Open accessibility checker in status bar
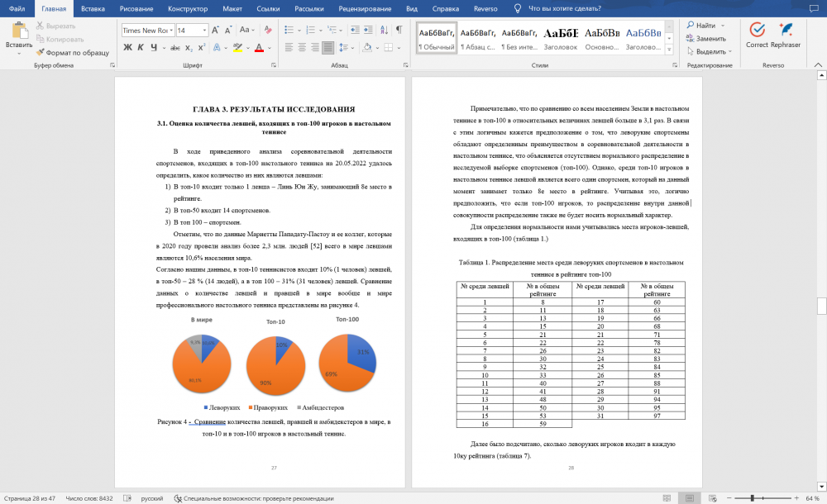 (254, 498)
